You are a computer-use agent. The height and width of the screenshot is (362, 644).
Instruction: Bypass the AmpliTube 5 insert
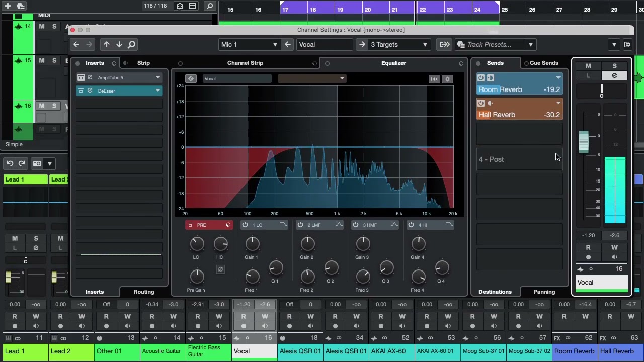point(81,77)
